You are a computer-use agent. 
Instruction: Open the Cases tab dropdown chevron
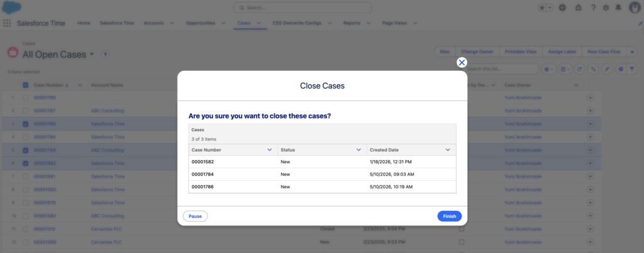tap(258, 23)
